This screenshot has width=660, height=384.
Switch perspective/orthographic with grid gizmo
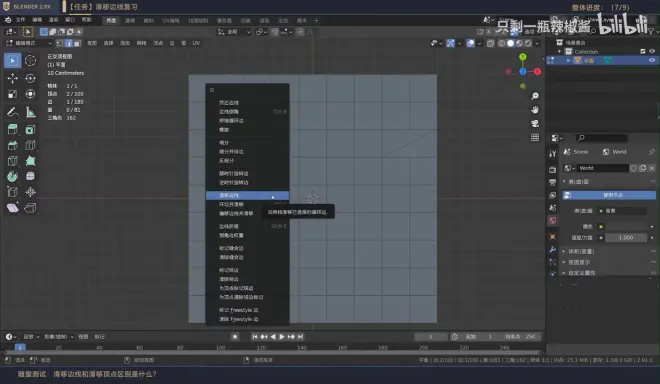pyautogui.click(x=535, y=138)
